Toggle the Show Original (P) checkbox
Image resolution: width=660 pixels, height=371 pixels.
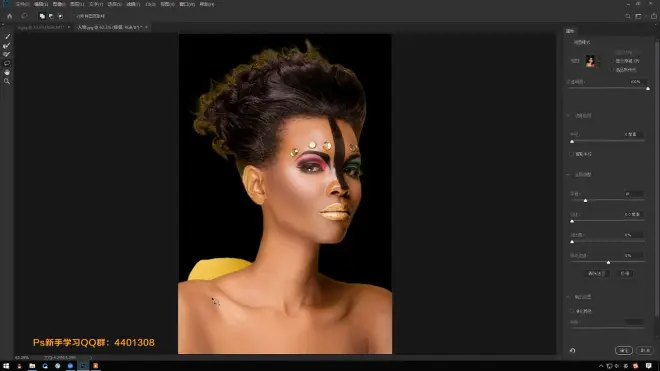click(x=612, y=61)
